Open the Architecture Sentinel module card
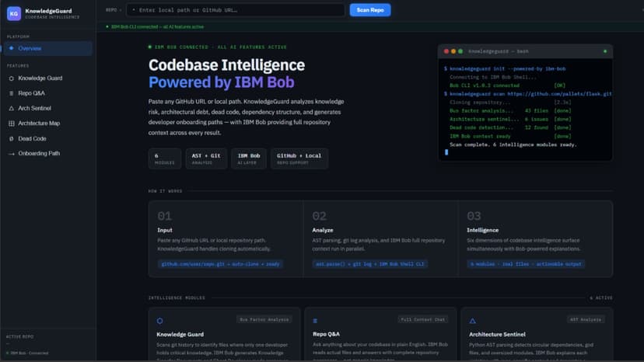 537,334
